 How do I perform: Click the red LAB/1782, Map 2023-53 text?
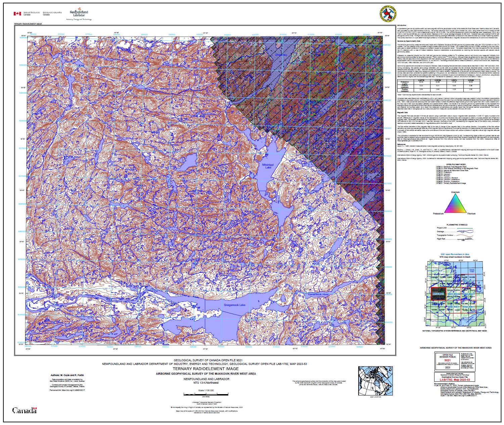[455, 379]
